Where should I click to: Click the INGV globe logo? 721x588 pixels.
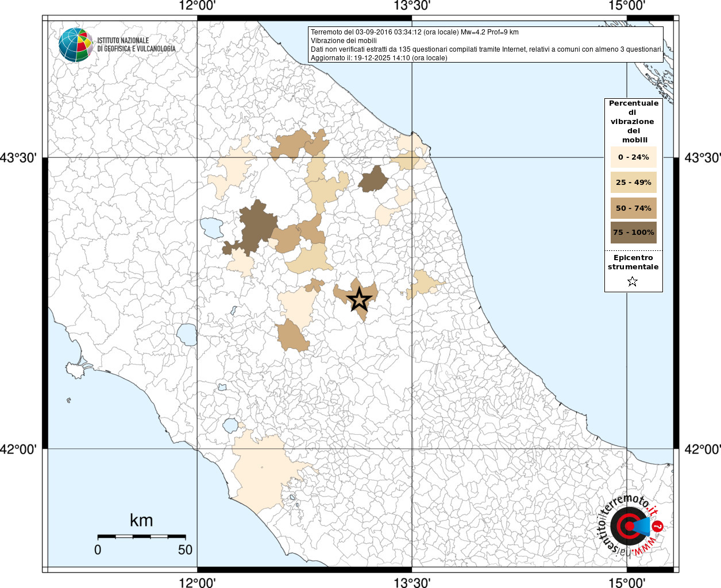click(x=75, y=45)
